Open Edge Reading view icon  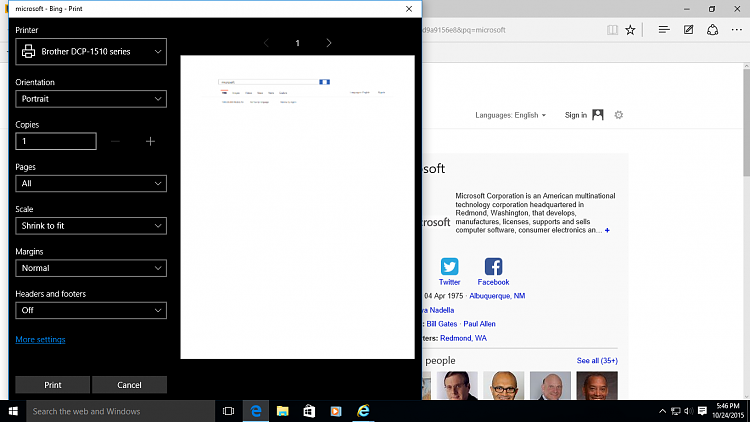612,30
